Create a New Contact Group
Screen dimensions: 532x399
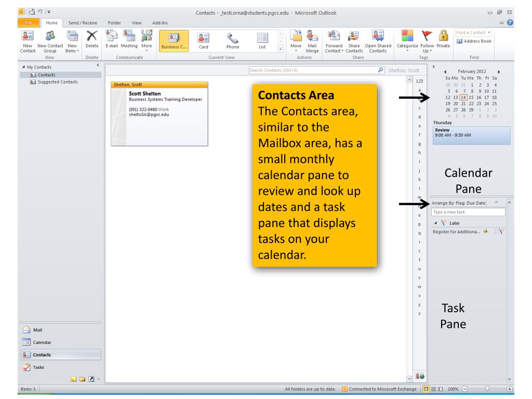[50, 42]
